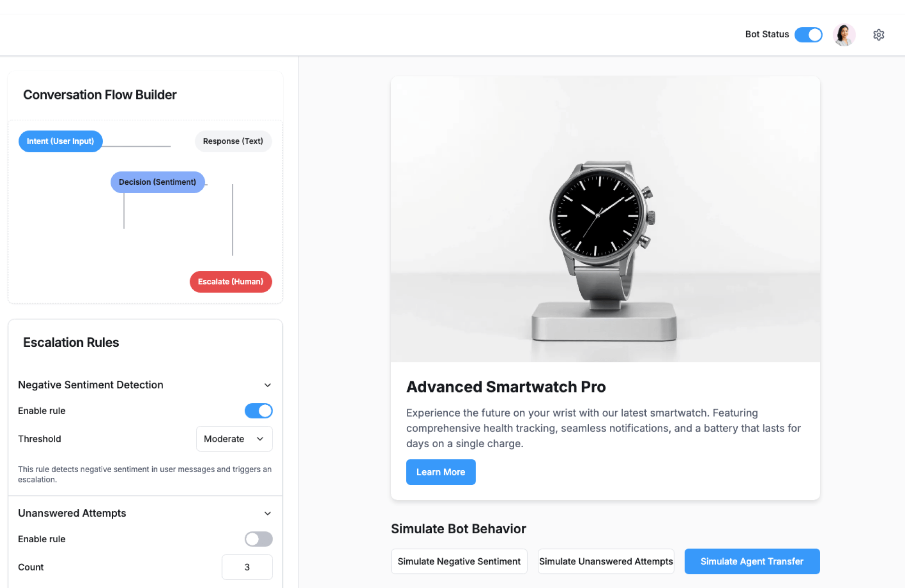Open the user profile avatar
905x588 pixels.
click(x=844, y=35)
